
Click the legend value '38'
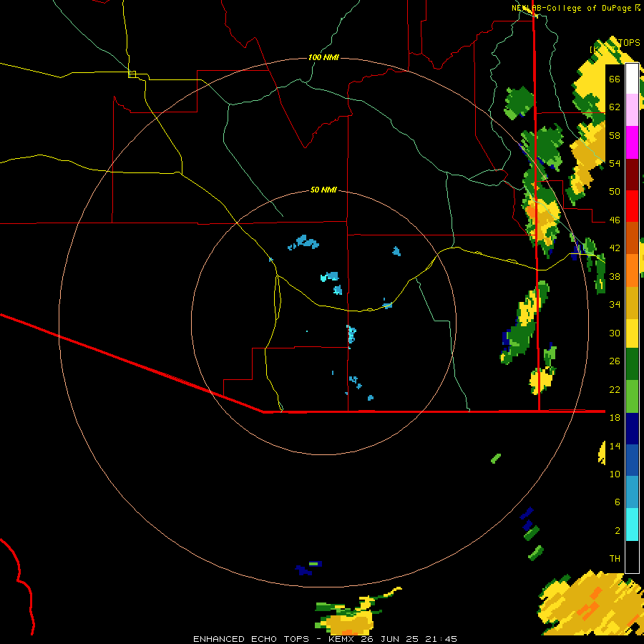pyautogui.click(x=615, y=276)
